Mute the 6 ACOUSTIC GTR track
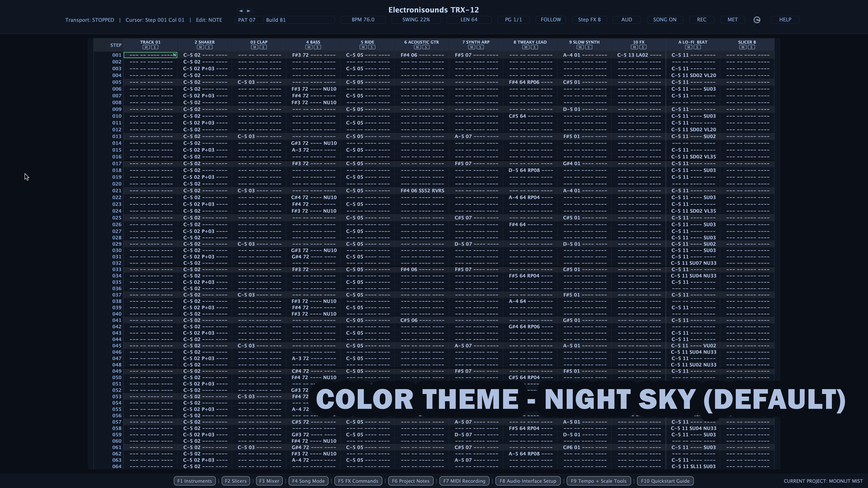The image size is (868, 488). tap(417, 47)
